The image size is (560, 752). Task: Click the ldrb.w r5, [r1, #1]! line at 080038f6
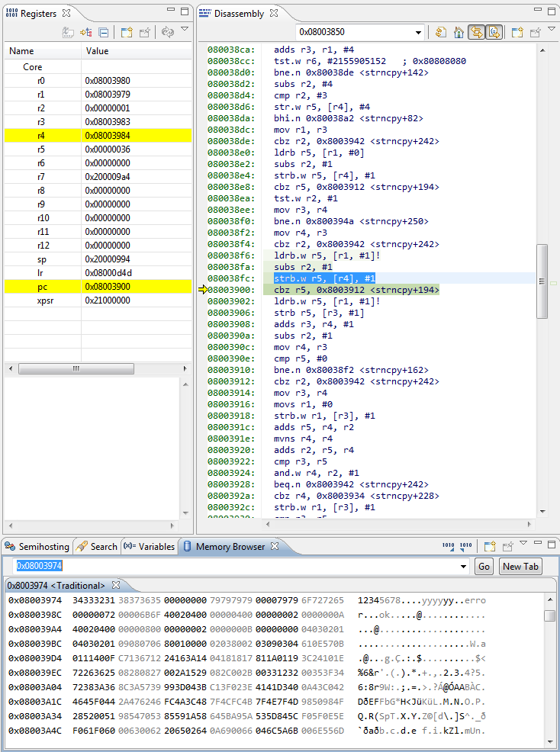click(327, 255)
